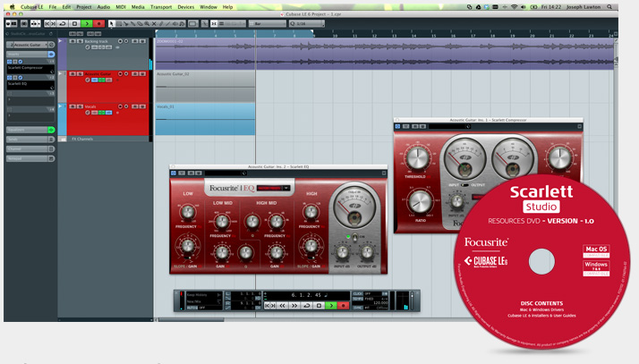Click the red Record button in top toolbar
The image size is (639, 364).
click(99, 23)
